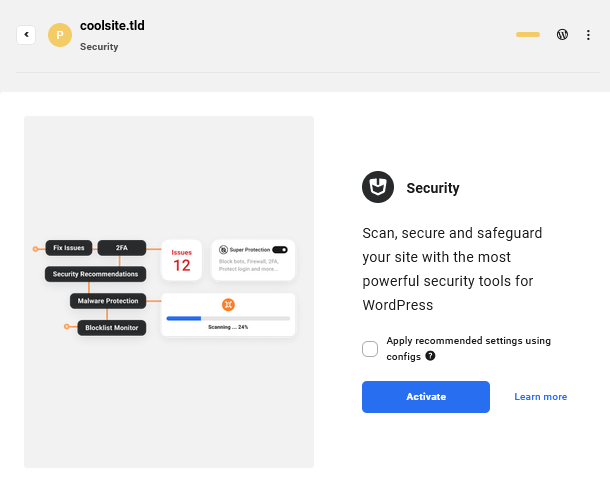
Task: Check Apply recommended settings using configs
Action: (x=370, y=349)
